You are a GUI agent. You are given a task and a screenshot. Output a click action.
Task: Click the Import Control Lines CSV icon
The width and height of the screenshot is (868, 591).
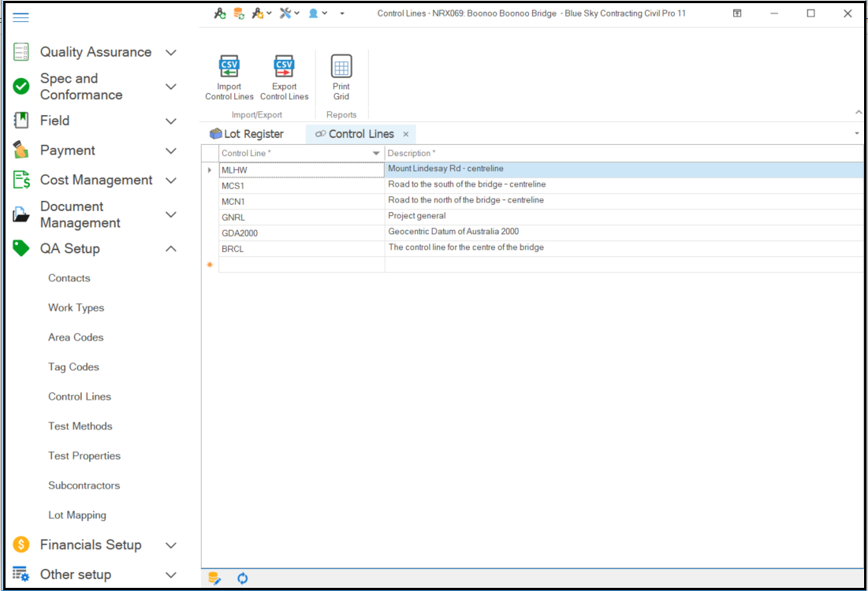click(x=229, y=67)
